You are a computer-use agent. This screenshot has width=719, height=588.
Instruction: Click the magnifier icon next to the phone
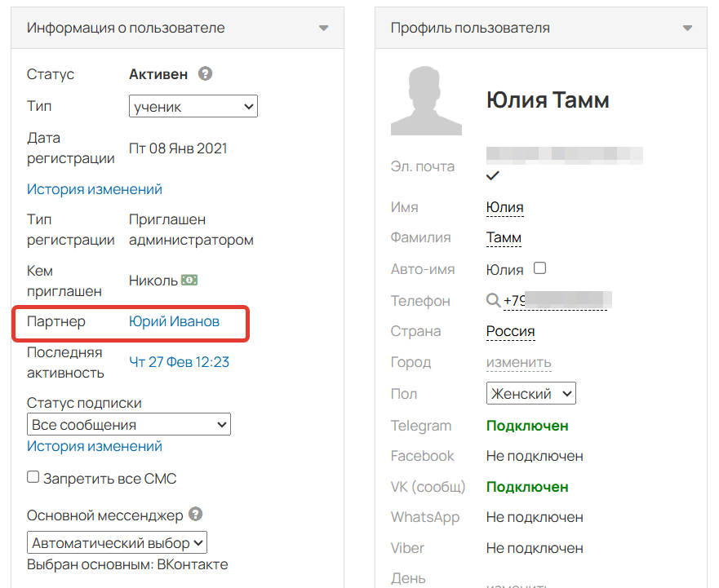point(494,300)
